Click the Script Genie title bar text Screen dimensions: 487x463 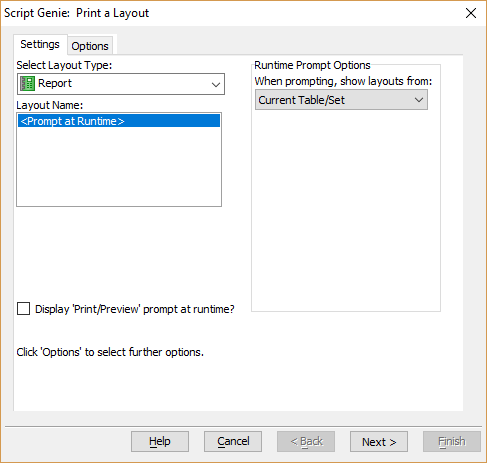(76, 13)
